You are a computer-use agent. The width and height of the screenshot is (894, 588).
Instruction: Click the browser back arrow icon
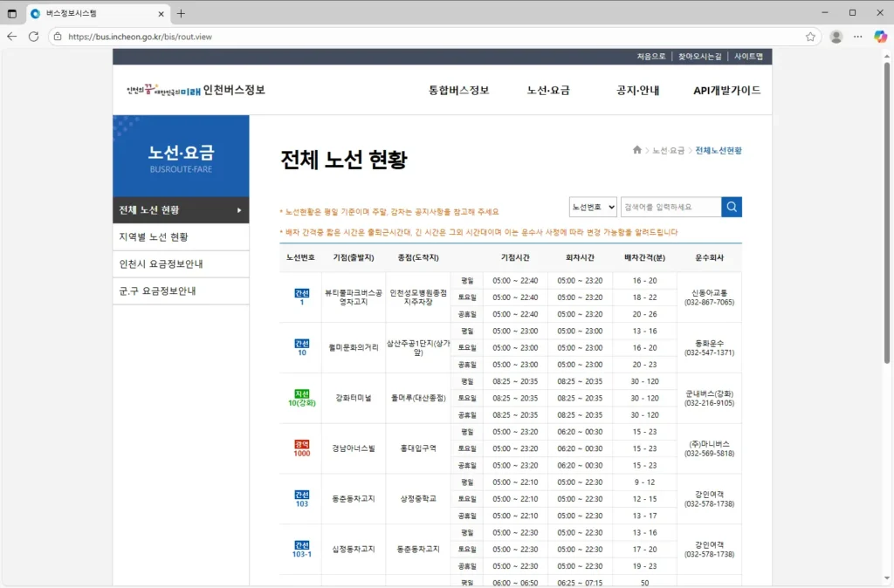coord(11,38)
